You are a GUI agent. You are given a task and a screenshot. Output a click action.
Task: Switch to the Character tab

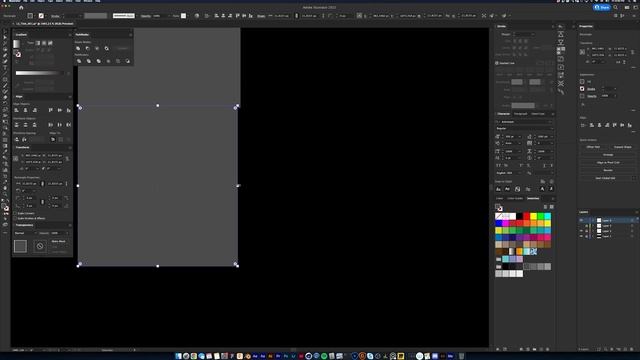(x=504, y=114)
